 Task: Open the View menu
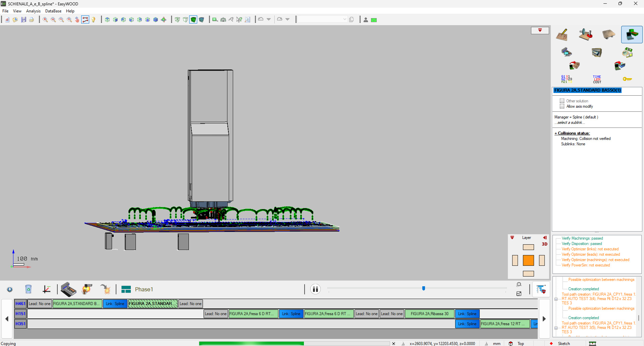pos(17,11)
